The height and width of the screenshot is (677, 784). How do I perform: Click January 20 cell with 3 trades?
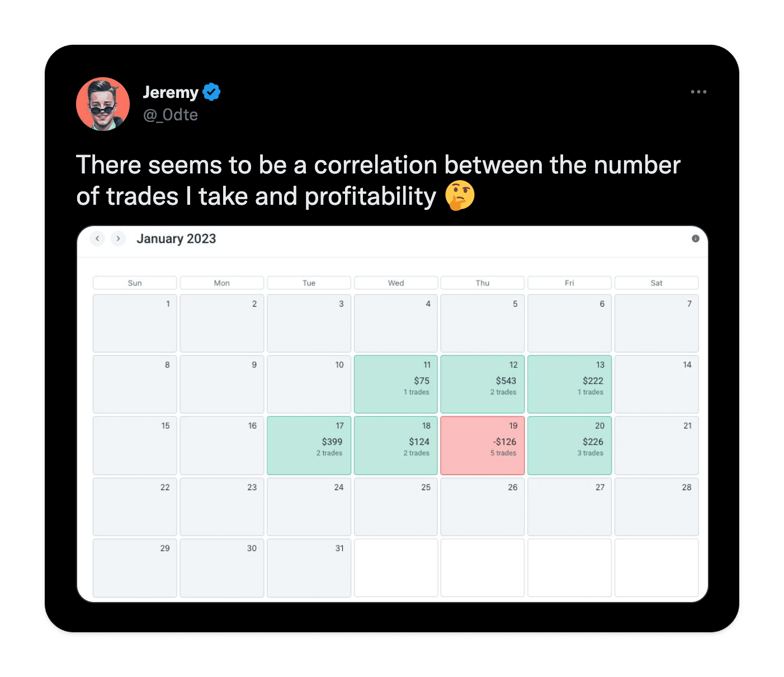[x=569, y=445]
